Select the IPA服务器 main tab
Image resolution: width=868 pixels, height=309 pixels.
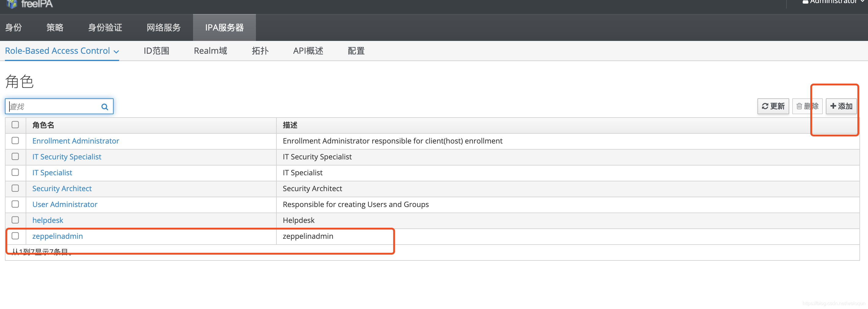point(224,27)
